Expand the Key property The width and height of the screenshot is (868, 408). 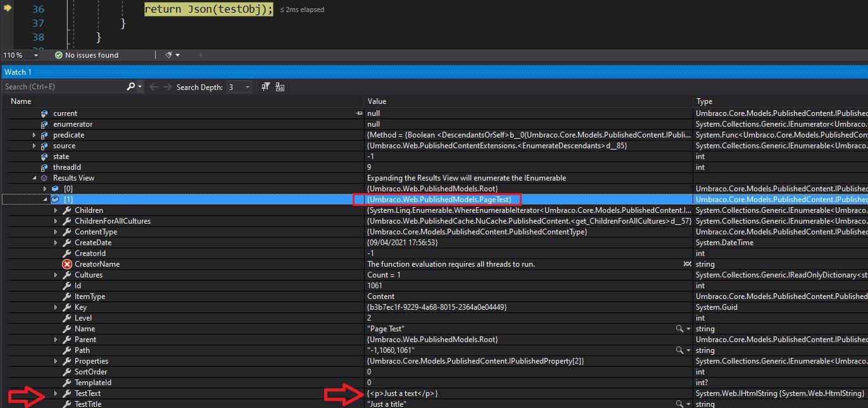coord(56,307)
